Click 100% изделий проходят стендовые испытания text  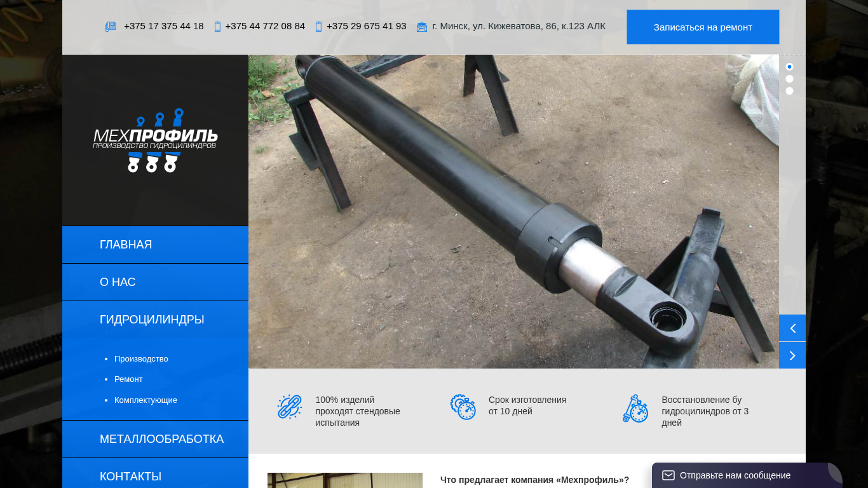point(358,411)
